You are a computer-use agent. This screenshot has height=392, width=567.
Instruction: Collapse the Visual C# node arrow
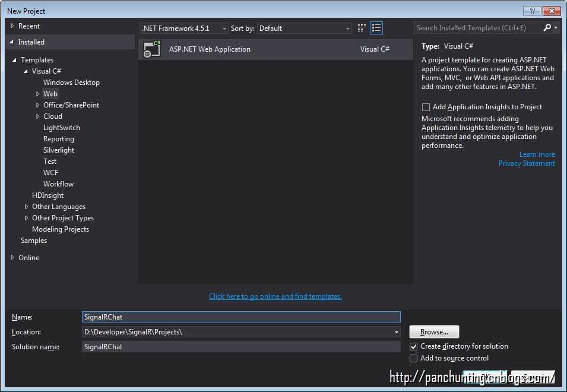point(26,71)
